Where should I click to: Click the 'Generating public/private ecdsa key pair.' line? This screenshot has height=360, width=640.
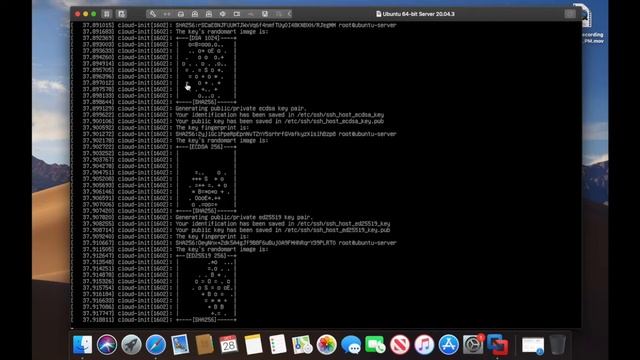240,109
